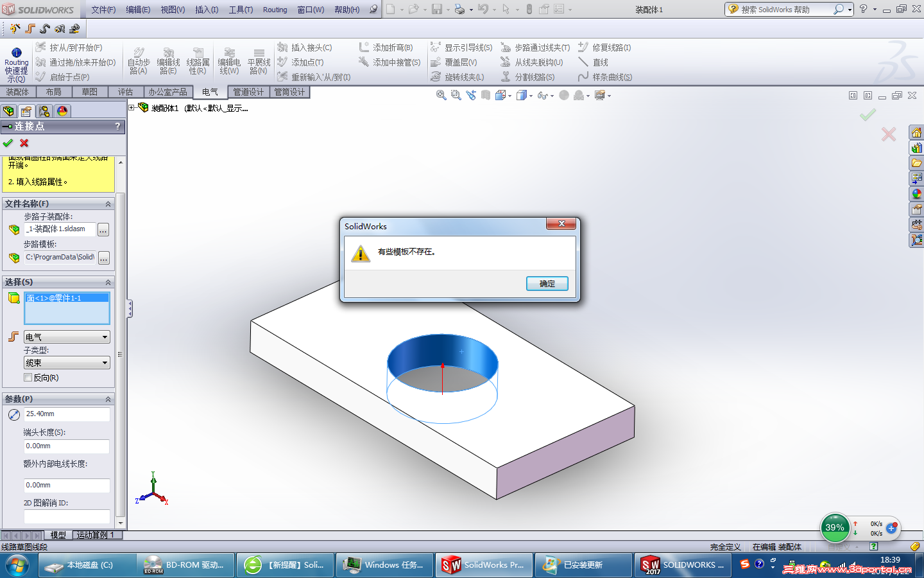Close the SolidWorks warning dialog
The image size is (924, 578).
tap(561, 223)
